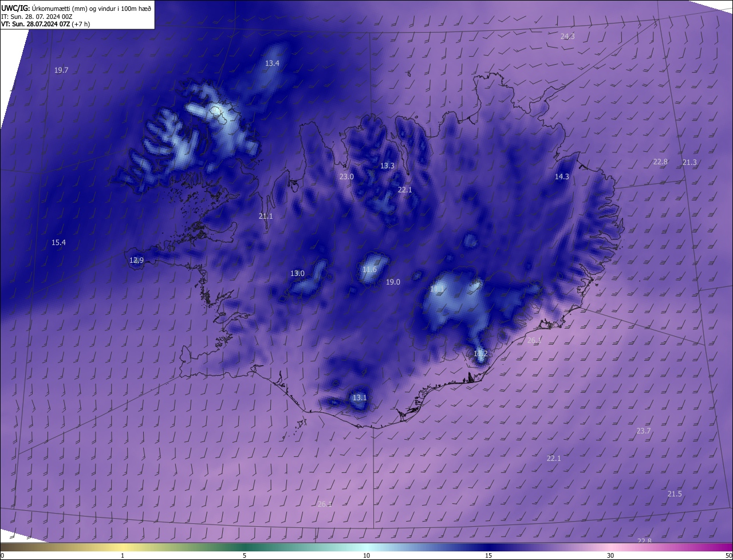Click the 13.4 value label
The height and width of the screenshot is (560, 733).
[272, 63]
